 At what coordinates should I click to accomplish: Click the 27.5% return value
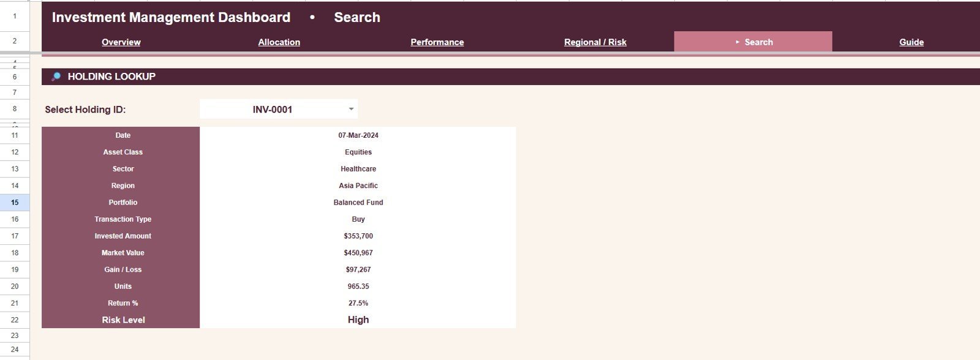pyautogui.click(x=358, y=304)
